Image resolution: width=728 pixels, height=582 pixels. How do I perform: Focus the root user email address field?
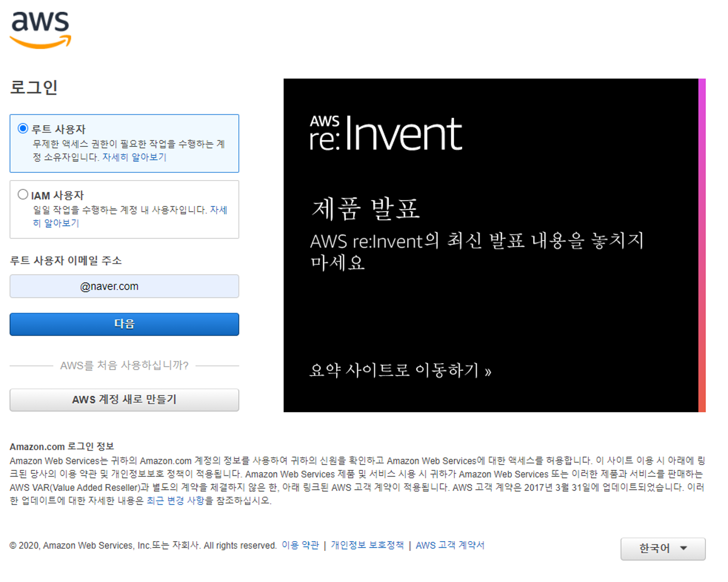pyautogui.click(x=124, y=286)
